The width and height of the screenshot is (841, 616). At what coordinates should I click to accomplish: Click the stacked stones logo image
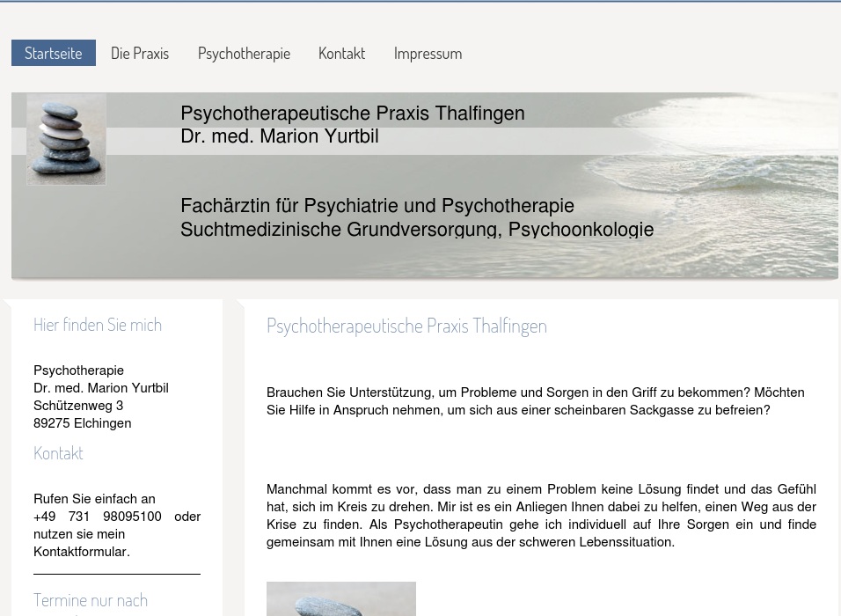tap(66, 139)
